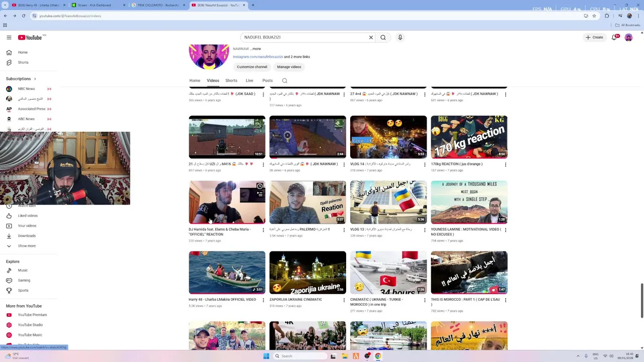Open the Chrome extensions puzzle icon
The image size is (644, 362).
(x=607, y=16)
